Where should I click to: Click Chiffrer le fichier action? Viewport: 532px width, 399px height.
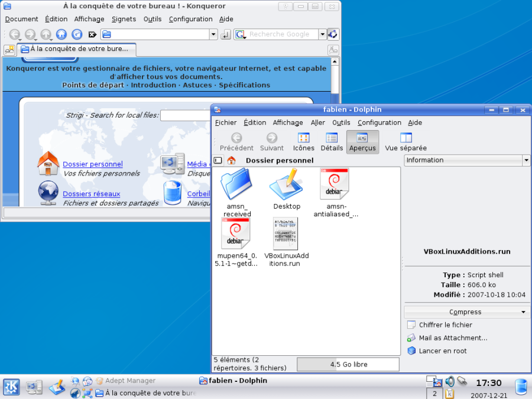tap(440, 325)
